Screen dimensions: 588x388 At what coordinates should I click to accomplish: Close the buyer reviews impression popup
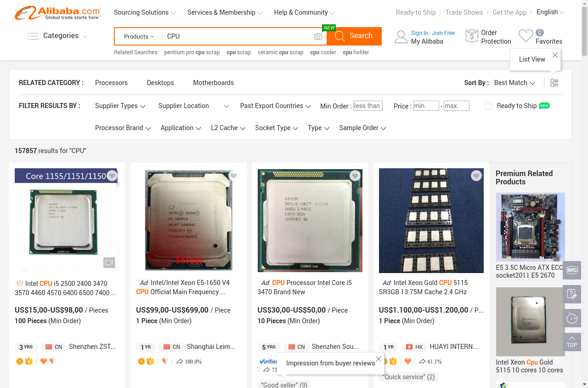click(379, 359)
